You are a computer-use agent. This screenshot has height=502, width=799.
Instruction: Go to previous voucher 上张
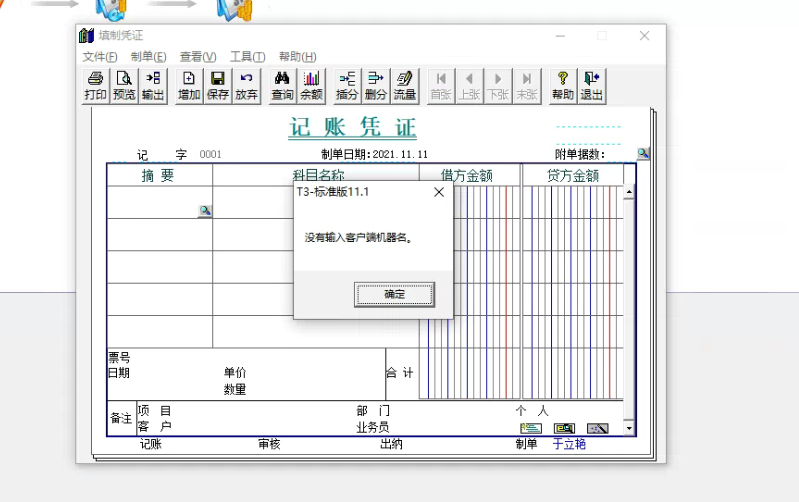(x=469, y=86)
